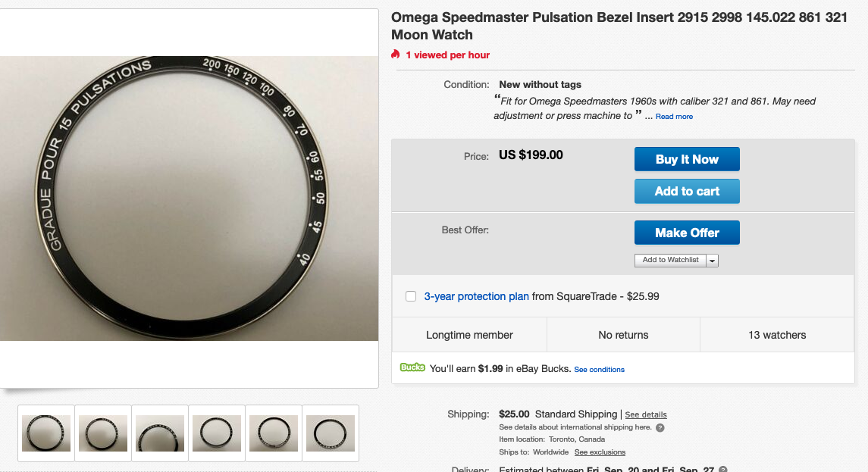Click the green eBay Bucks badge icon
The width and height of the screenshot is (868, 472).
412,367
